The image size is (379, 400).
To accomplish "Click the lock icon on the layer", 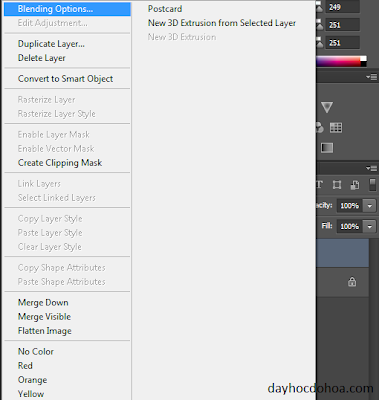I will tap(352, 282).
